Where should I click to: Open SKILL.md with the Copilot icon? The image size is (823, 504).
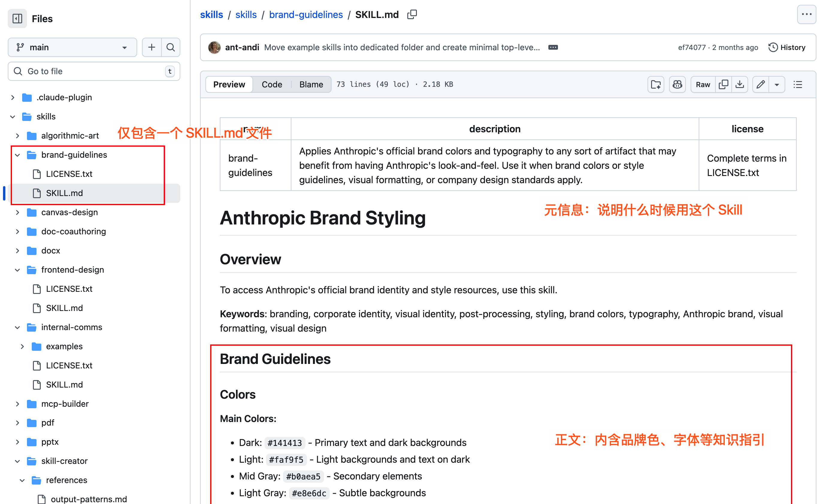pos(677,84)
